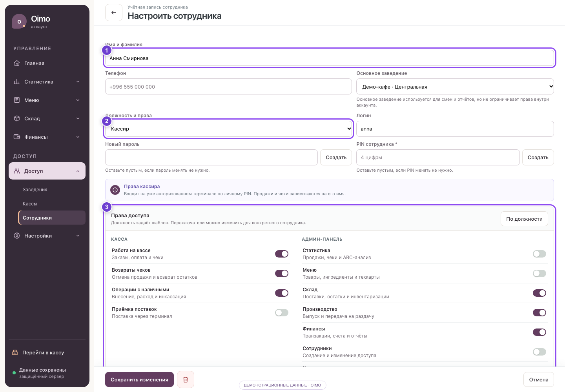Open Заведения submenu item
The height and width of the screenshot is (392, 565).
pos(52,189)
